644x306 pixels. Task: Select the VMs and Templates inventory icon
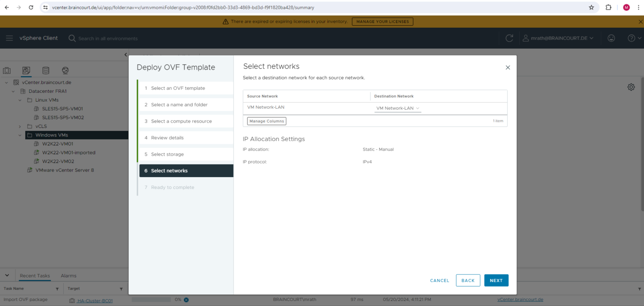[x=26, y=71]
